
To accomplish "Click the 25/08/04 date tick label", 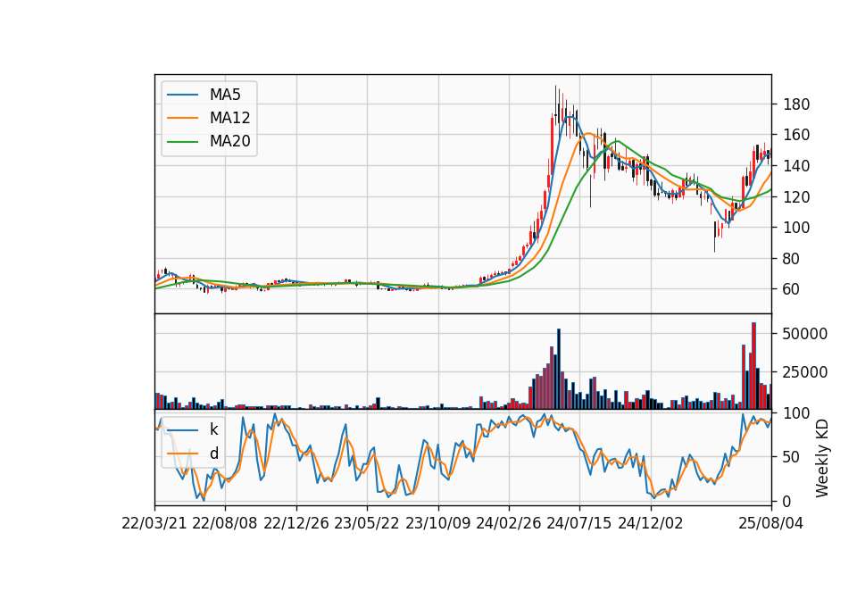I will coord(771,523).
